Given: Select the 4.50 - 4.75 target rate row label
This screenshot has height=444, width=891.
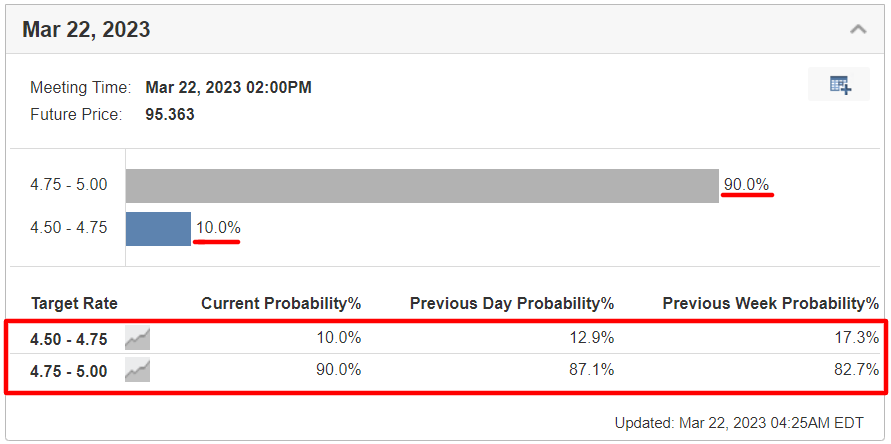Looking at the screenshot, I should [69, 339].
